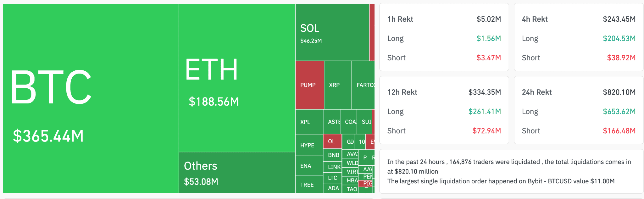Viewport: 644px width, 199px height.
Task: Click the BTC liquidation tile
Action: coord(91,99)
